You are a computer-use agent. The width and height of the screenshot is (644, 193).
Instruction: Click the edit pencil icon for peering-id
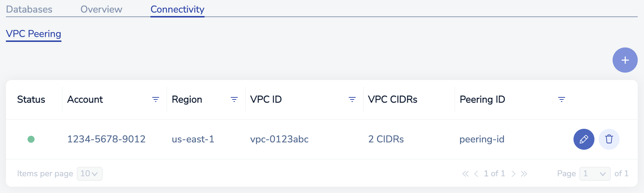tap(584, 139)
